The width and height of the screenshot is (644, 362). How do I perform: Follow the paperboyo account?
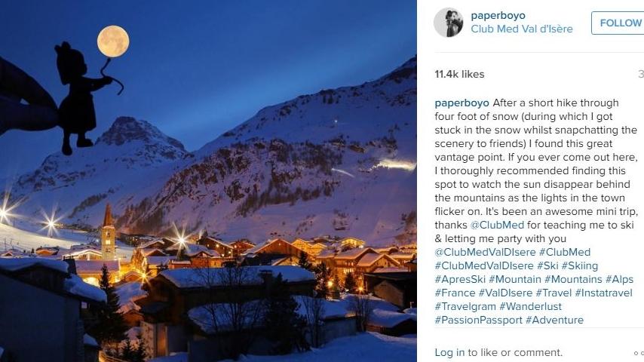pyautogui.click(x=618, y=23)
